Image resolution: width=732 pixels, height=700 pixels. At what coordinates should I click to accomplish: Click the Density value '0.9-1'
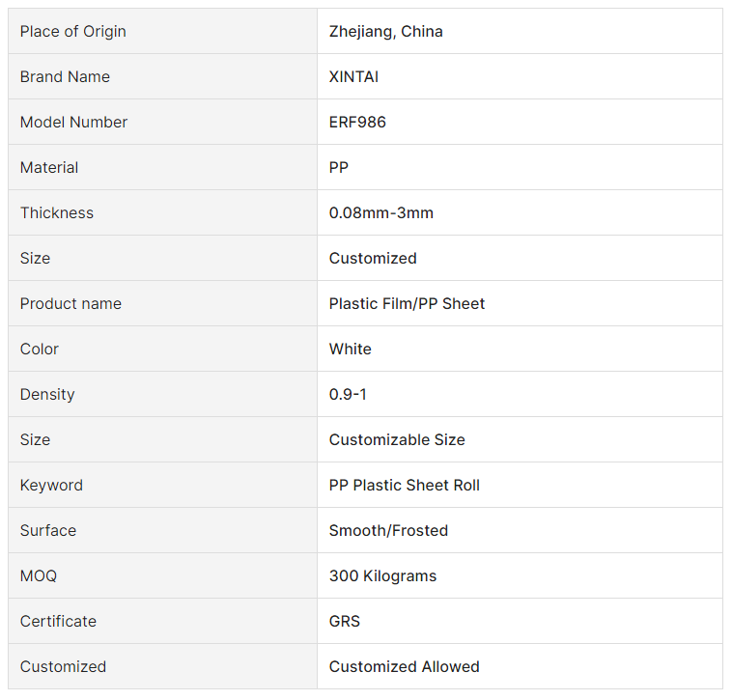349,395
